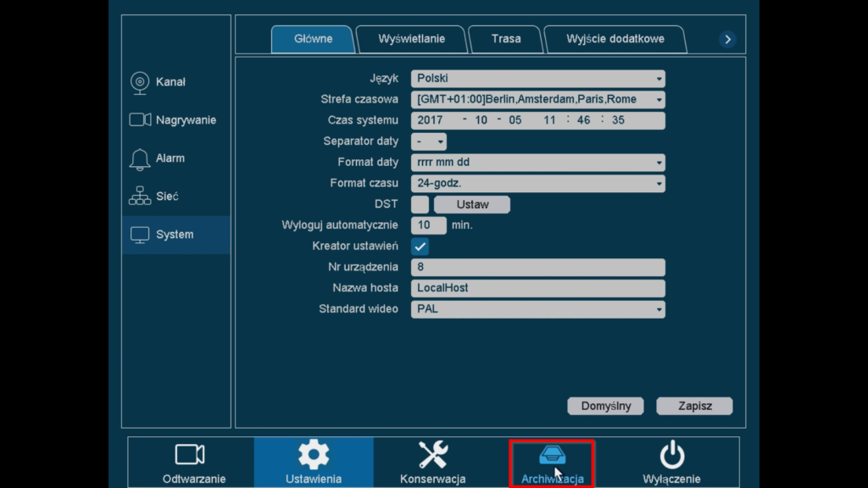Open the Archiwizacja archive icon
868x488 pixels.
tap(553, 462)
